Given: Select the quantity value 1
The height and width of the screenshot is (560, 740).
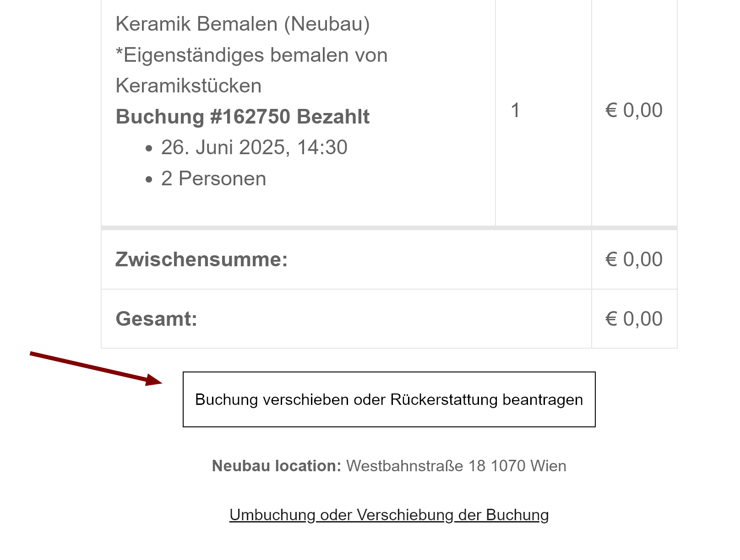Looking at the screenshot, I should [516, 110].
